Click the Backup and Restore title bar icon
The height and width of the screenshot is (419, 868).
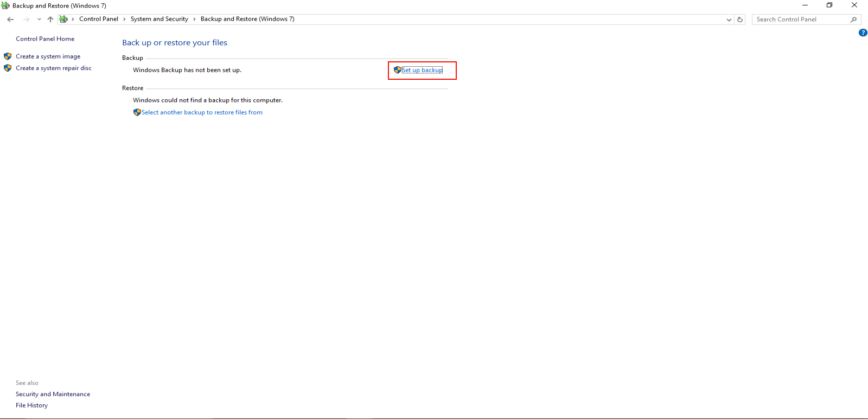pyautogui.click(x=5, y=5)
